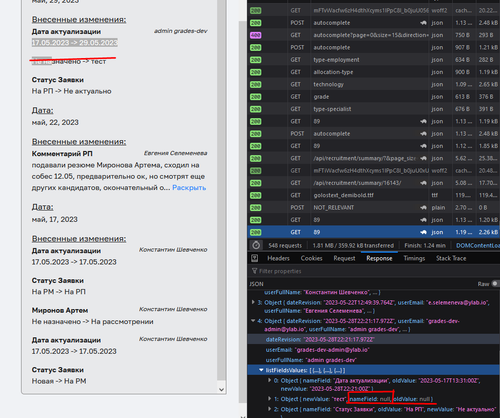Click turtle icon on selected GET 89 row
Screen dimensions: 500x418
(x=423, y=232)
